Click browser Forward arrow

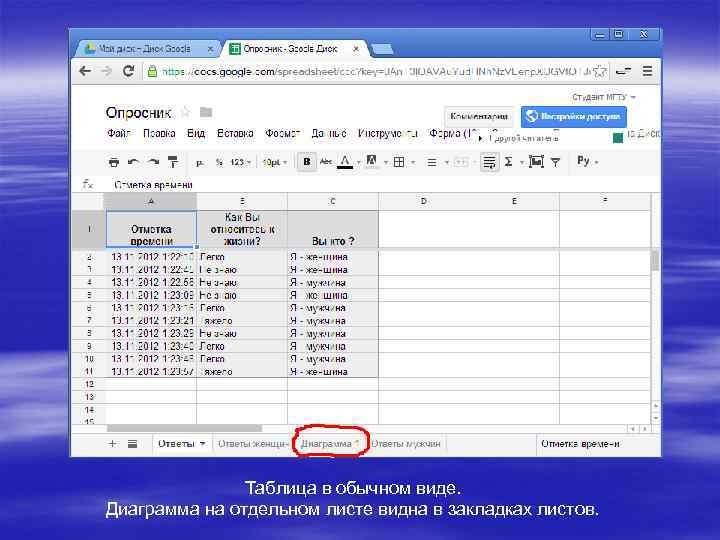(x=106, y=71)
